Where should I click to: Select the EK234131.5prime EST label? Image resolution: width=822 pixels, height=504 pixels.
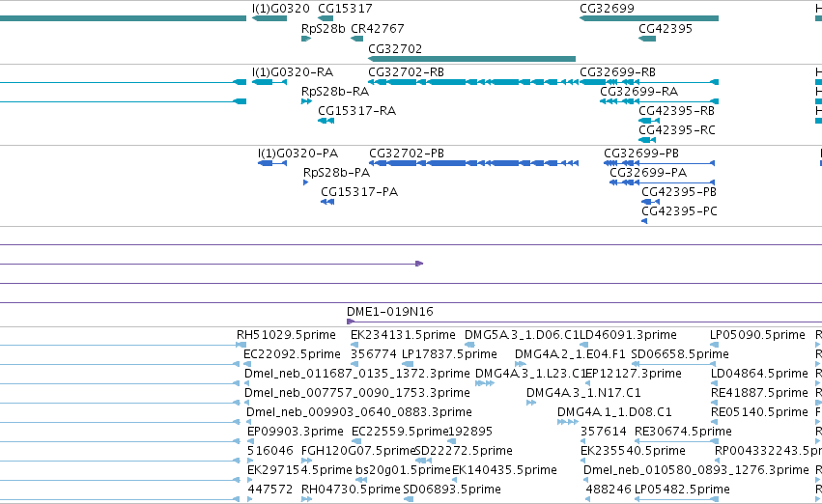[x=403, y=335]
